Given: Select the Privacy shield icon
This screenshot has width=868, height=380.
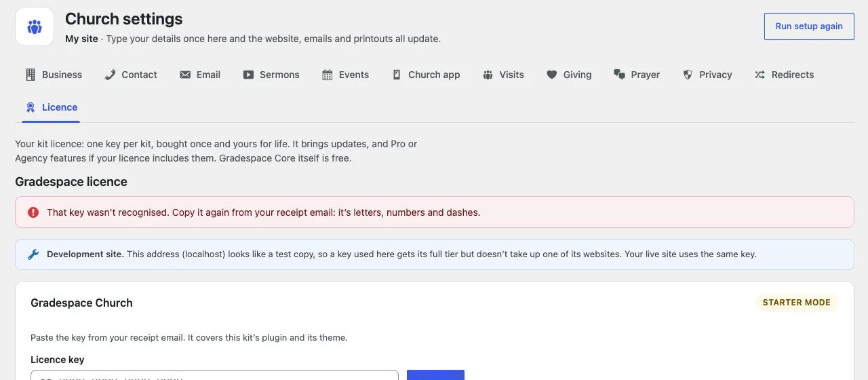Looking at the screenshot, I should tap(688, 75).
